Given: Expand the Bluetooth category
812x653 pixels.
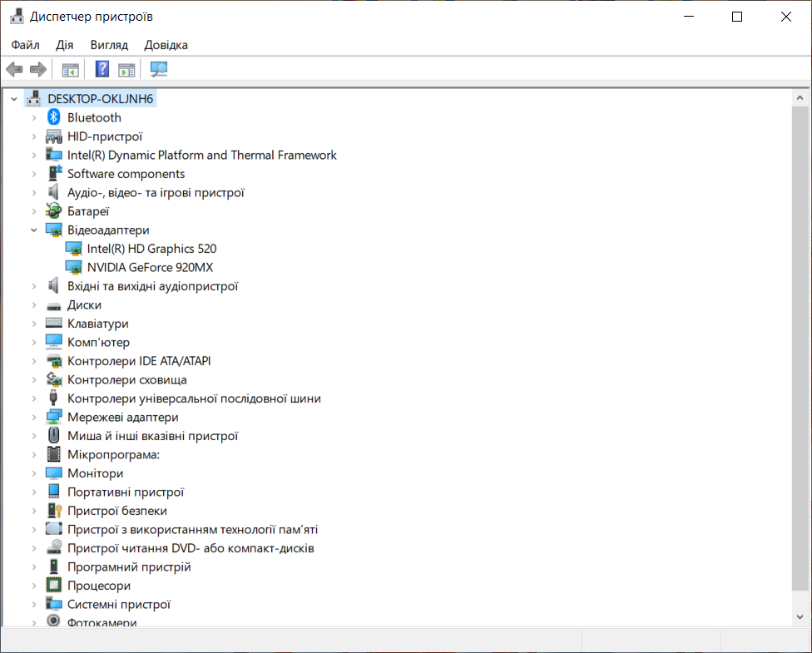Looking at the screenshot, I should point(34,117).
